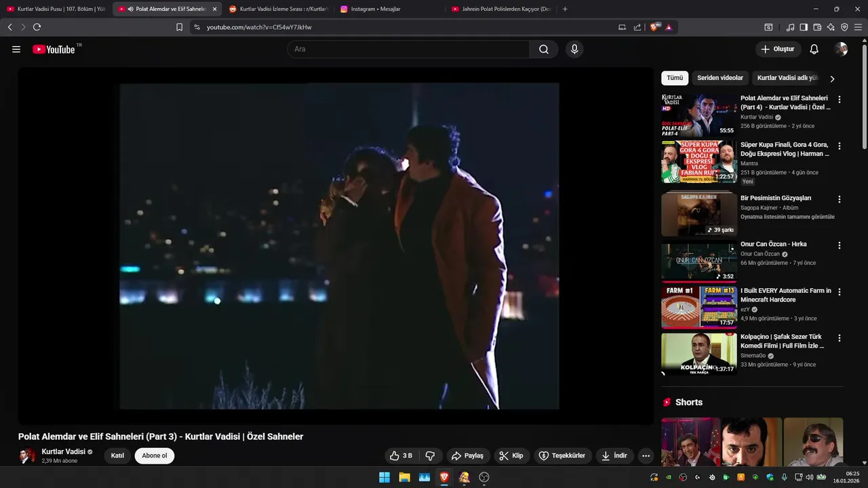Screen dimensions: 868x488
Task: Open more actions under the video
Action: (646, 455)
